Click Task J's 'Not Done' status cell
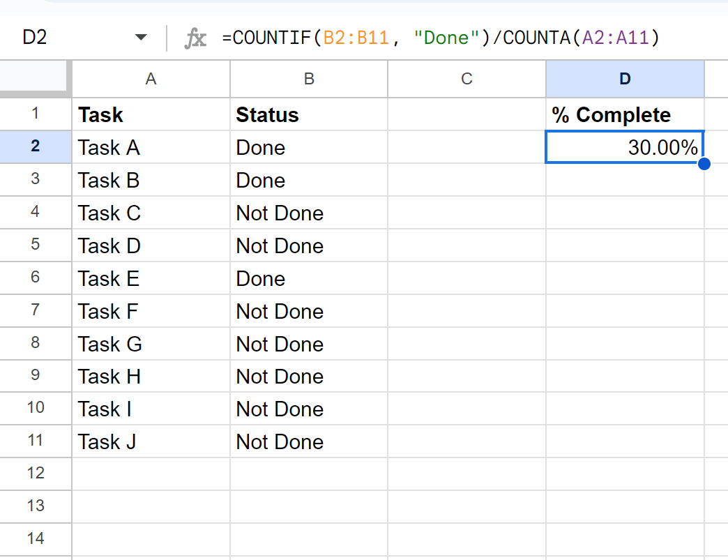The height and width of the screenshot is (560, 728). coord(309,441)
